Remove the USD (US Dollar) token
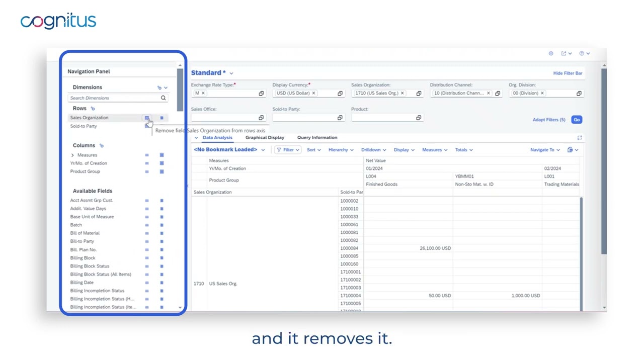This screenshot has height=362, width=644. [x=313, y=93]
